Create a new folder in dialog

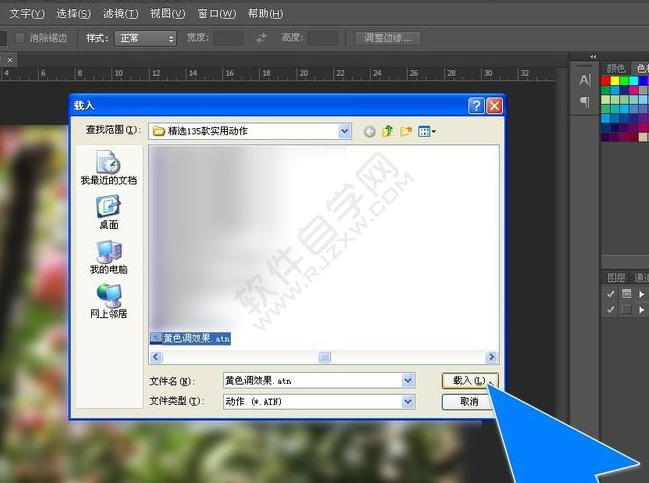[406, 132]
